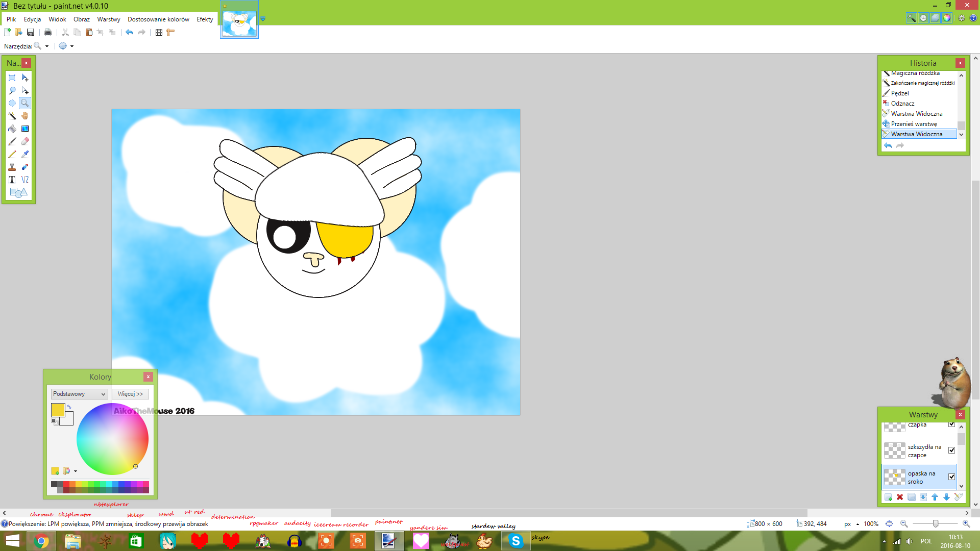
Task: Open the Plik menu
Action: pos(11,19)
